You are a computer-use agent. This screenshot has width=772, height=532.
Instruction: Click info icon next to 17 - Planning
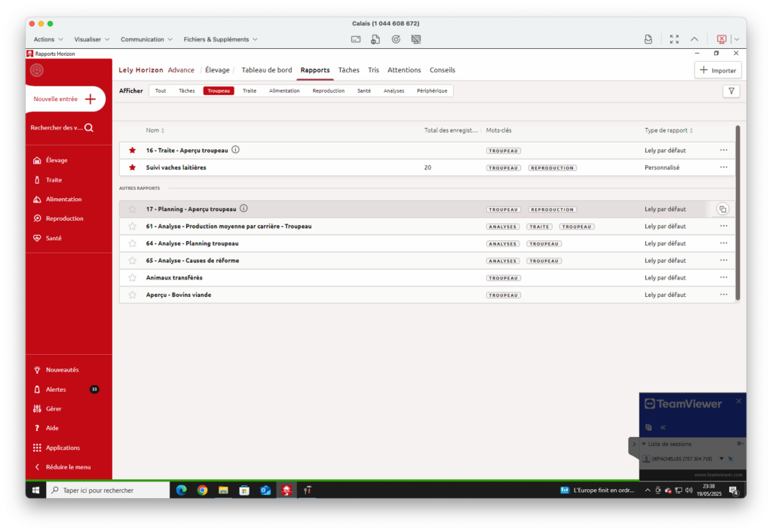pos(244,209)
